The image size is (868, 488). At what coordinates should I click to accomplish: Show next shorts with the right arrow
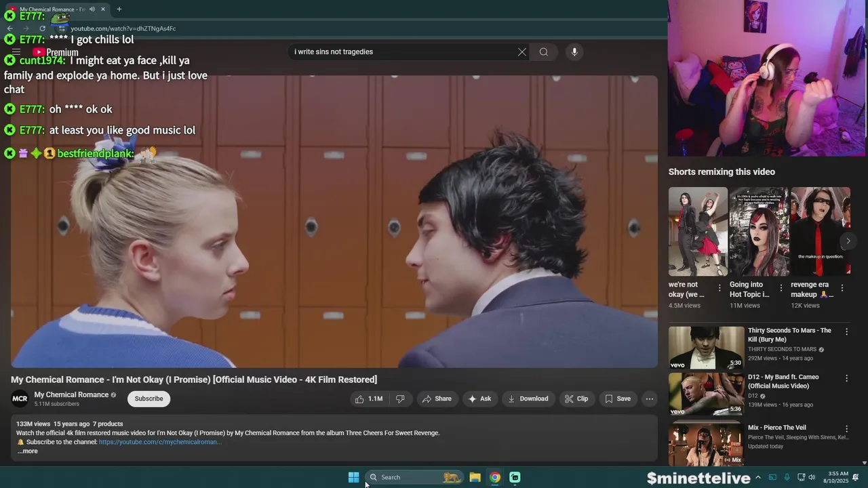coord(848,241)
